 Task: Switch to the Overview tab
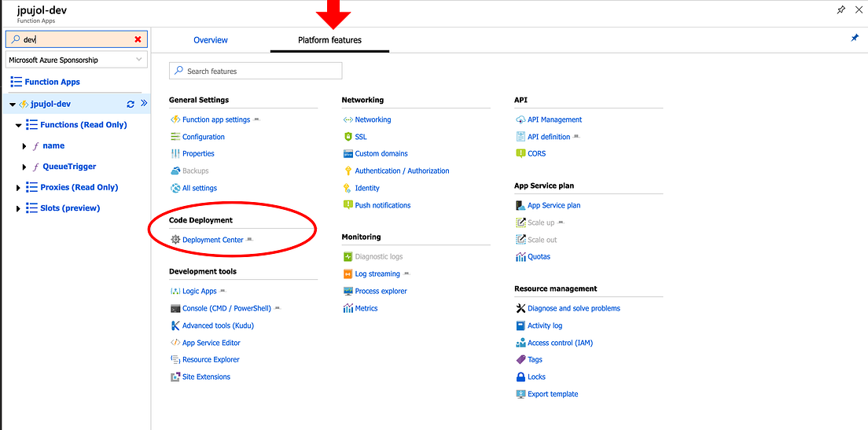(x=211, y=40)
